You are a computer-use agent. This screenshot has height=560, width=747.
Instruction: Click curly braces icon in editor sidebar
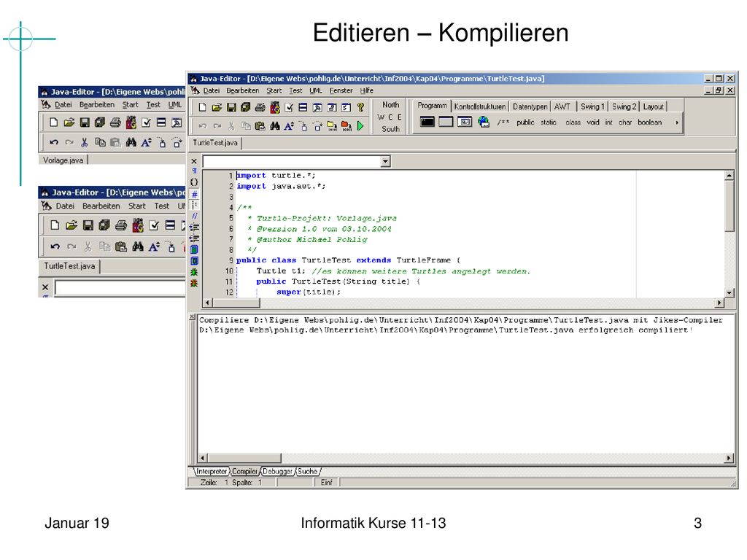coord(194,182)
